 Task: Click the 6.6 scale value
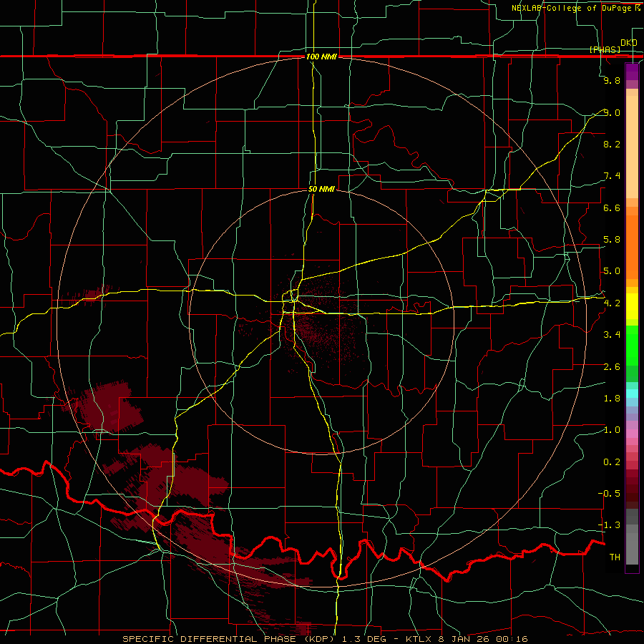click(x=612, y=208)
